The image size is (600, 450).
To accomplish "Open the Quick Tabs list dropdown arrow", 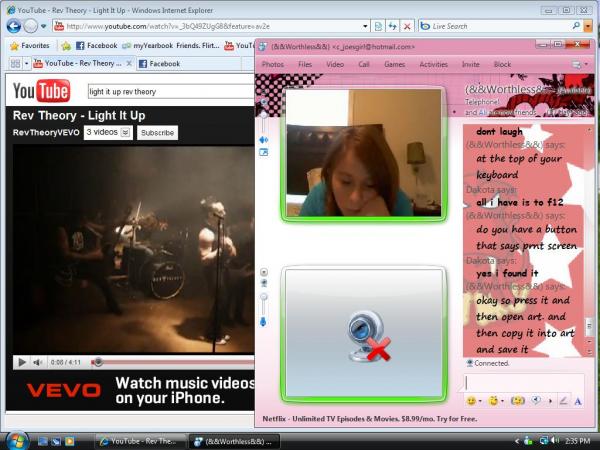I will (26, 64).
